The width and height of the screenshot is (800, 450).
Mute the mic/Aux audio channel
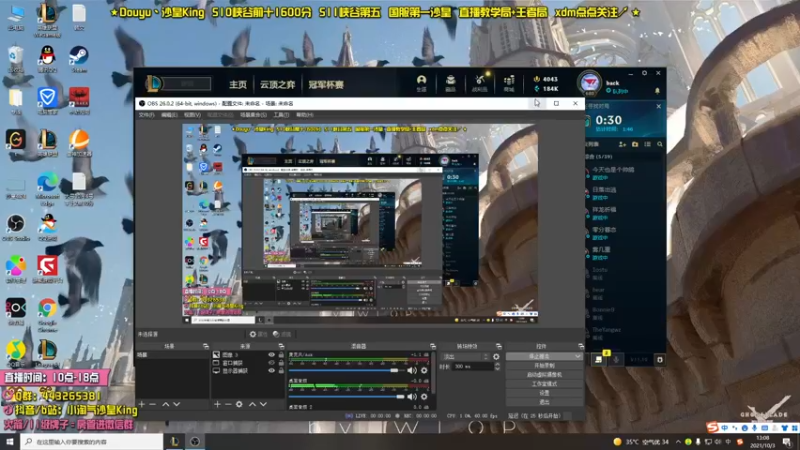tap(412, 370)
